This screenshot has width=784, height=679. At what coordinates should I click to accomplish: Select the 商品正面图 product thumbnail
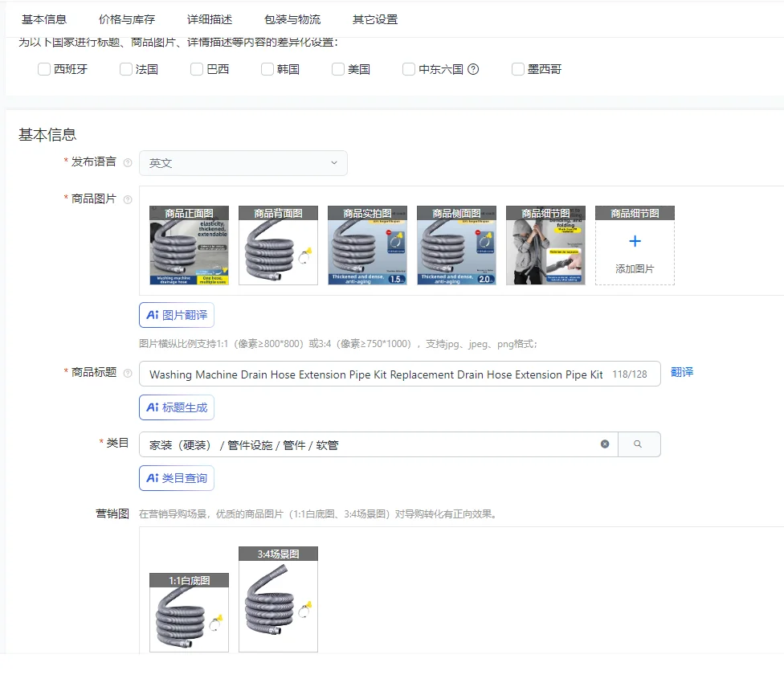click(x=189, y=246)
